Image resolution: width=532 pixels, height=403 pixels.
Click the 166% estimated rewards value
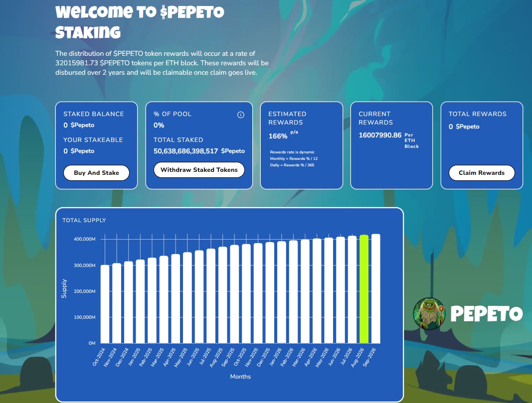tap(278, 136)
